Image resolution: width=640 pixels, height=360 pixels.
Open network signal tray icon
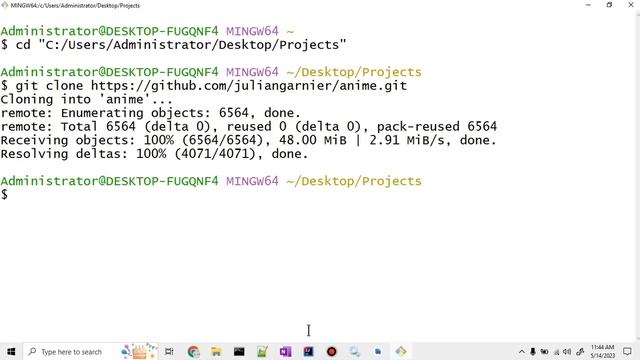[x=556, y=351]
